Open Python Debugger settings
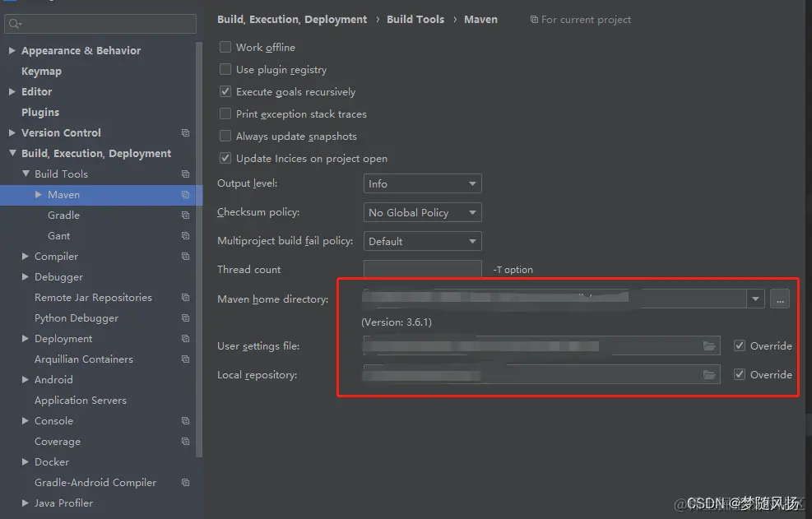This screenshot has width=812, height=519. click(x=77, y=318)
